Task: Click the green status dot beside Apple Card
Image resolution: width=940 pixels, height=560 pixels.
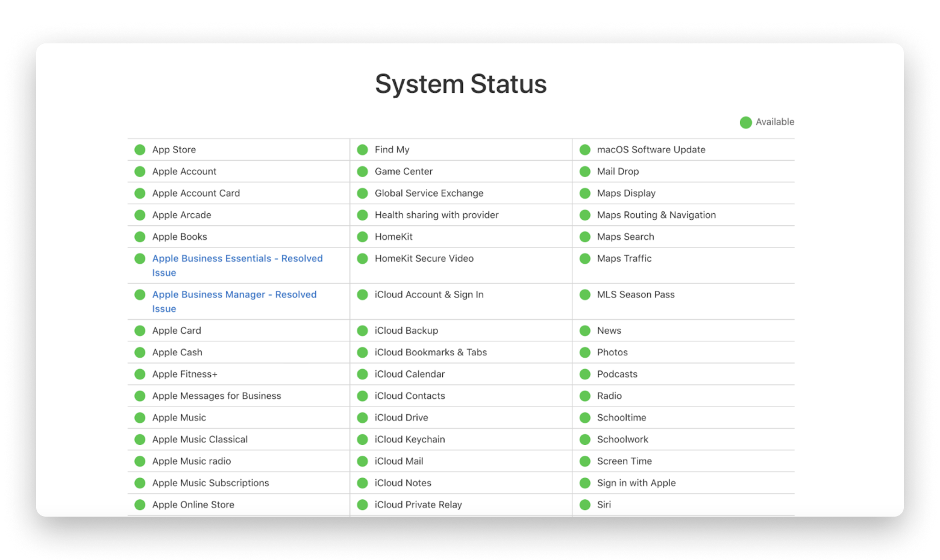Action: pos(140,331)
